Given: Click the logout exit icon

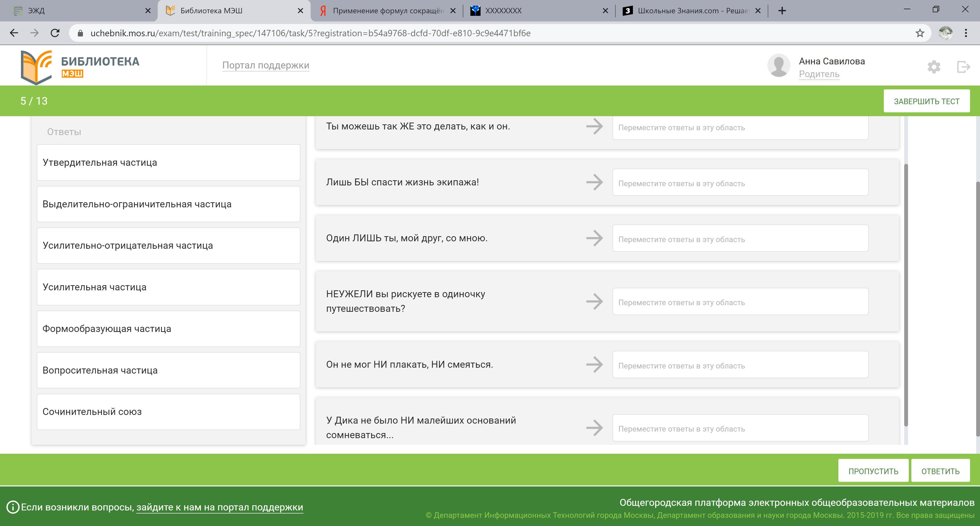Looking at the screenshot, I should 963,67.
